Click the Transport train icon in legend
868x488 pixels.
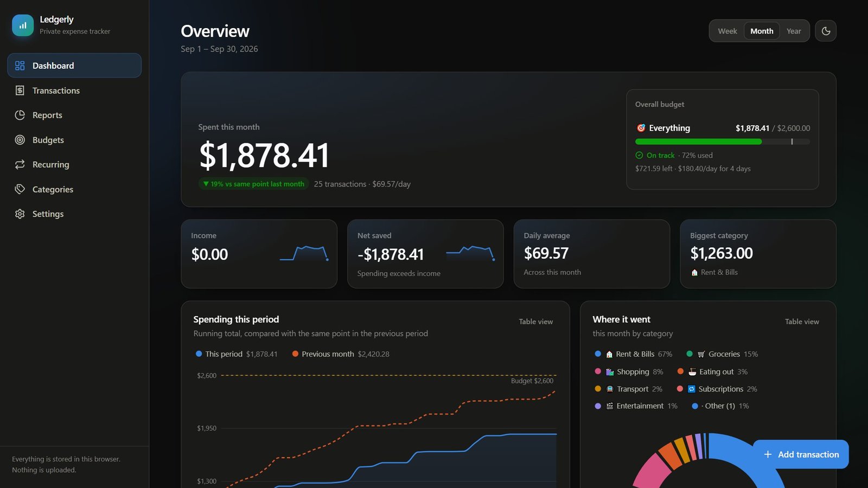(610, 389)
